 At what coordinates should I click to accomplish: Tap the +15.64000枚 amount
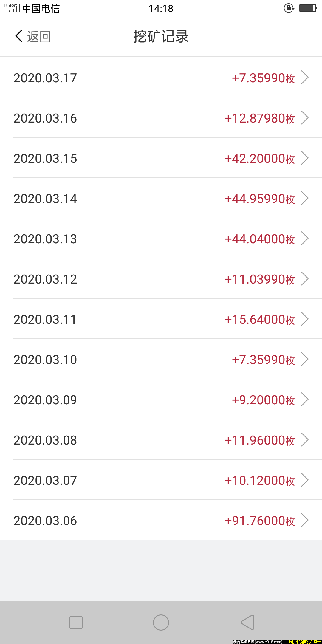click(x=260, y=319)
